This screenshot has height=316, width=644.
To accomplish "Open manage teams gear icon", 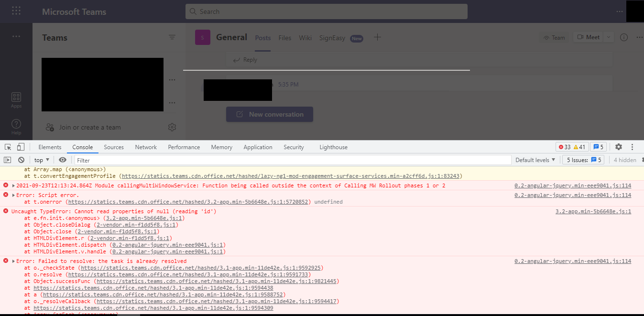I will click(172, 127).
